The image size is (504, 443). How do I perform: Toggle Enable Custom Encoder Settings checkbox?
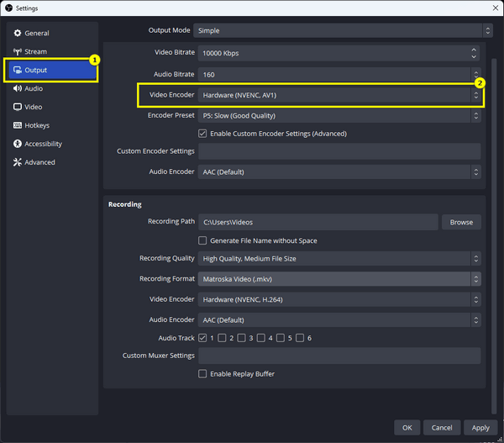point(202,134)
